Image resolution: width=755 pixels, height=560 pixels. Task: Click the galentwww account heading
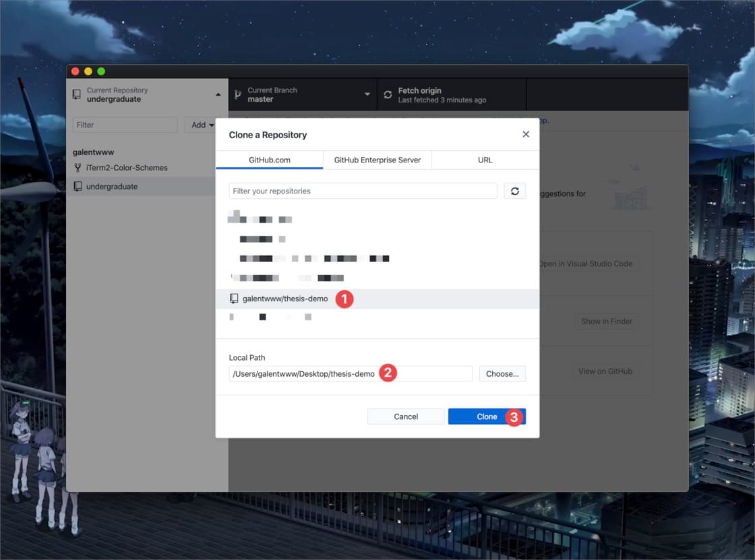click(94, 152)
